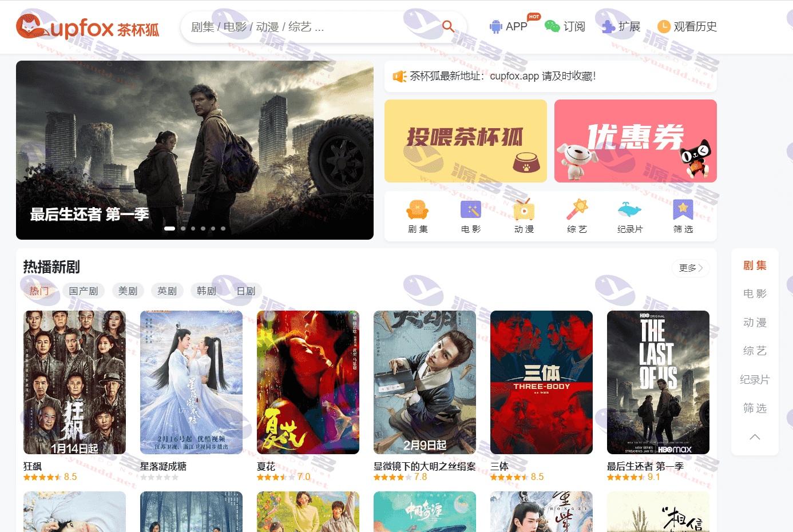Open the 纪录片 whale icon
Screen dimensions: 793x532
point(630,210)
